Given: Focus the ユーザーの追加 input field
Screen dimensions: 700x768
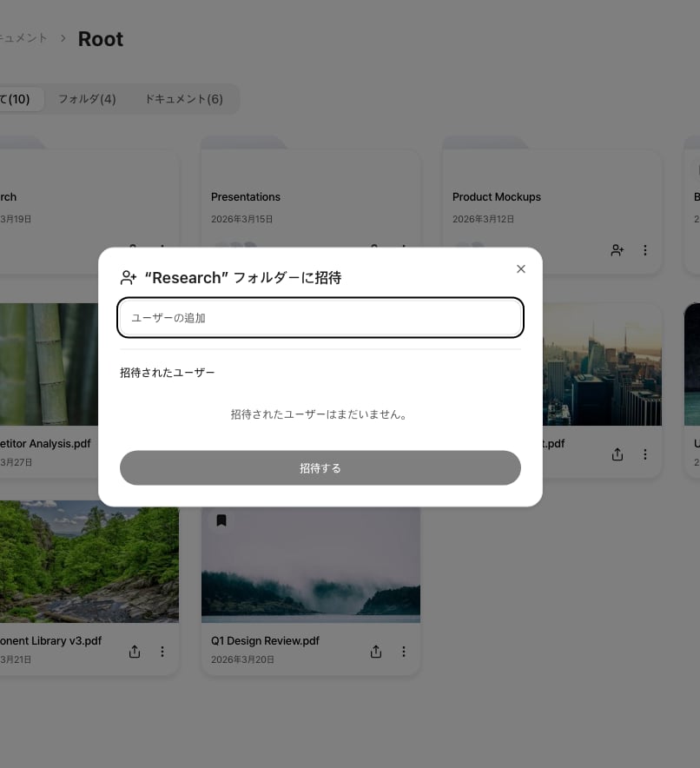Looking at the screenshot, I should 320,317.
